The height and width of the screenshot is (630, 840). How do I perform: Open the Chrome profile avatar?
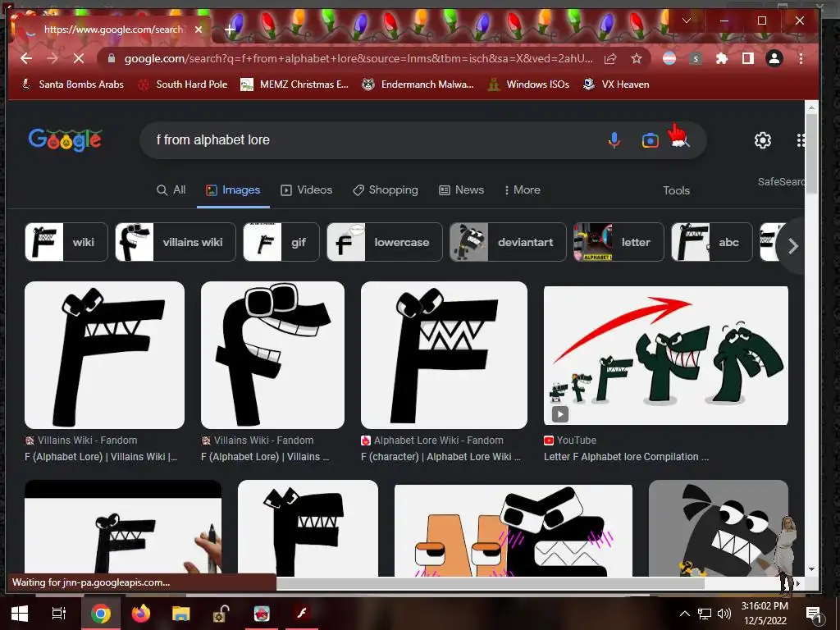tap(774, 58)
